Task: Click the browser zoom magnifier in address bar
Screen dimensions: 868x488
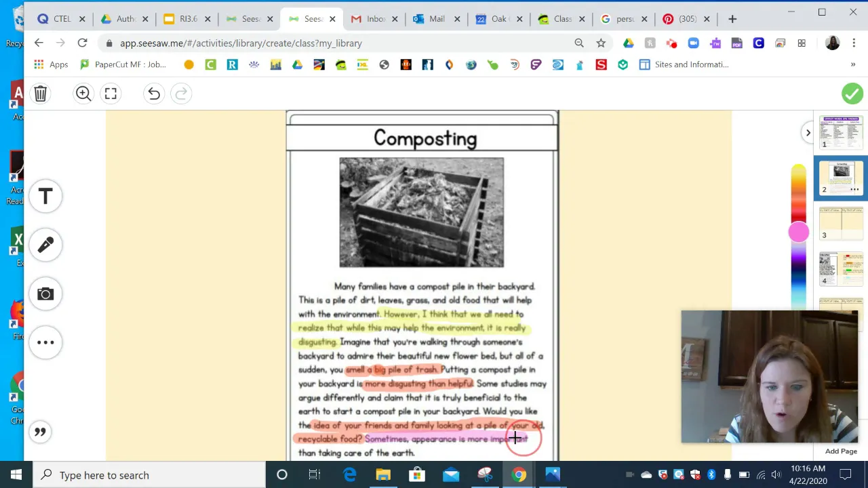Action: 579,43
